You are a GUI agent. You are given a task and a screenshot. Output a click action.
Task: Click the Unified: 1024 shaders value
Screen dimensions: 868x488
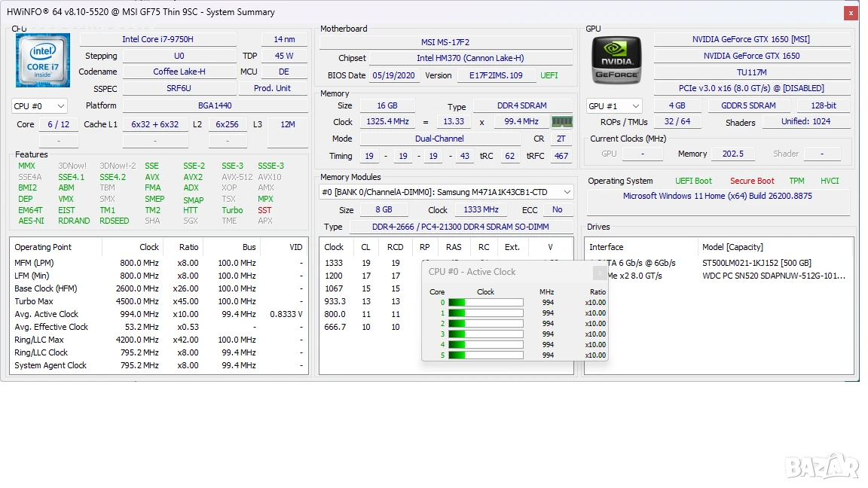(x=805, y=121)
